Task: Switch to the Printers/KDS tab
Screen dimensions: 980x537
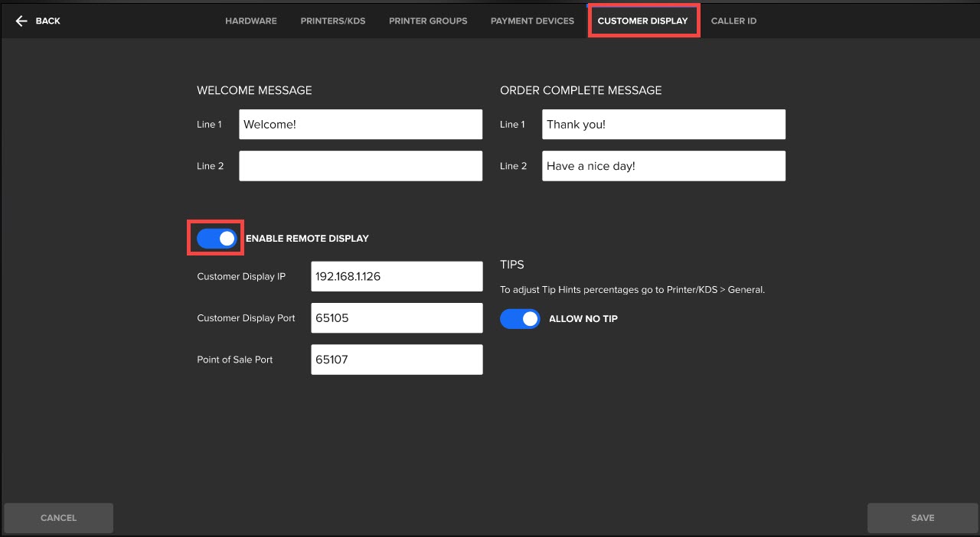Action: 333,21
